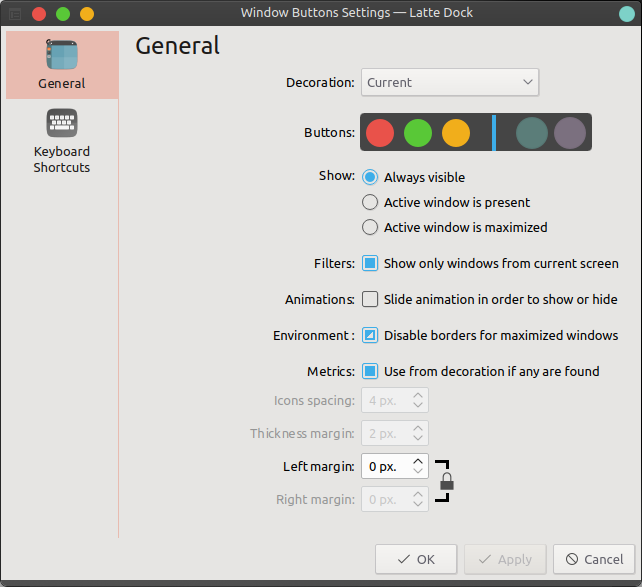642x587 pixels.
Task: Enable Slide animation checkbox
Action: (x=370, y=299)
